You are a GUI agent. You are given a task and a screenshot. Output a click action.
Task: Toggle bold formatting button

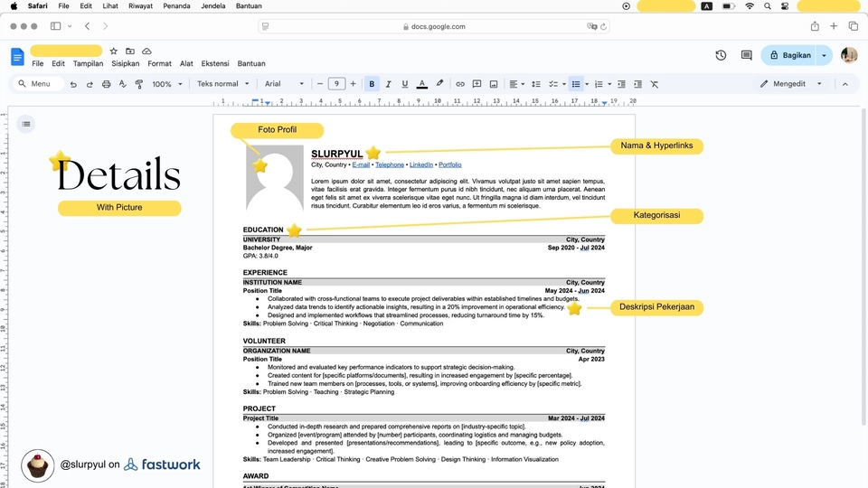pos(372,84)
